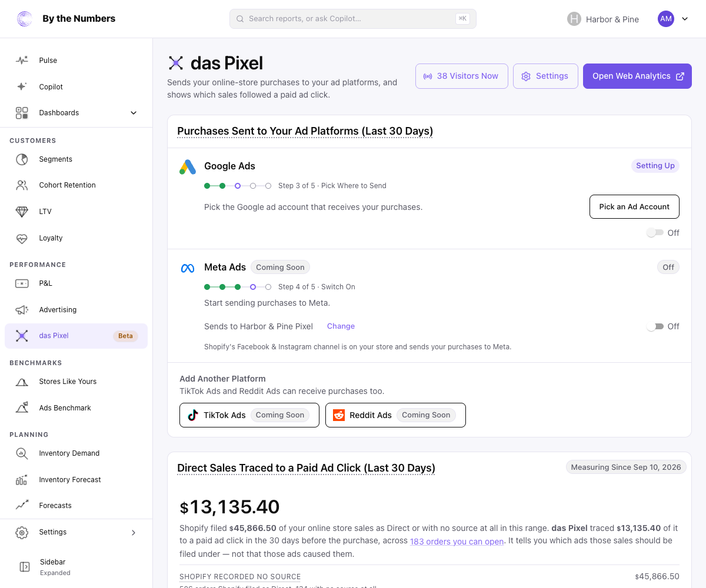Select Advertising in the sidebar

click(76, 310)
